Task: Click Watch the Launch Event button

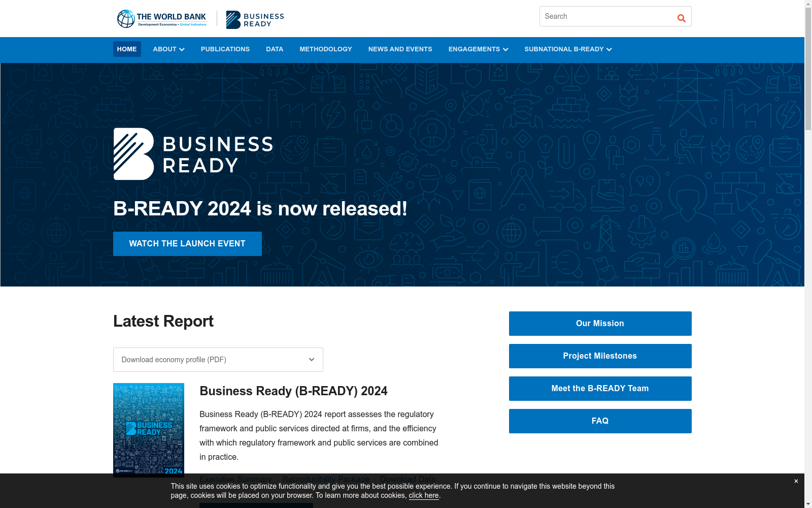Action: point(187,244)
